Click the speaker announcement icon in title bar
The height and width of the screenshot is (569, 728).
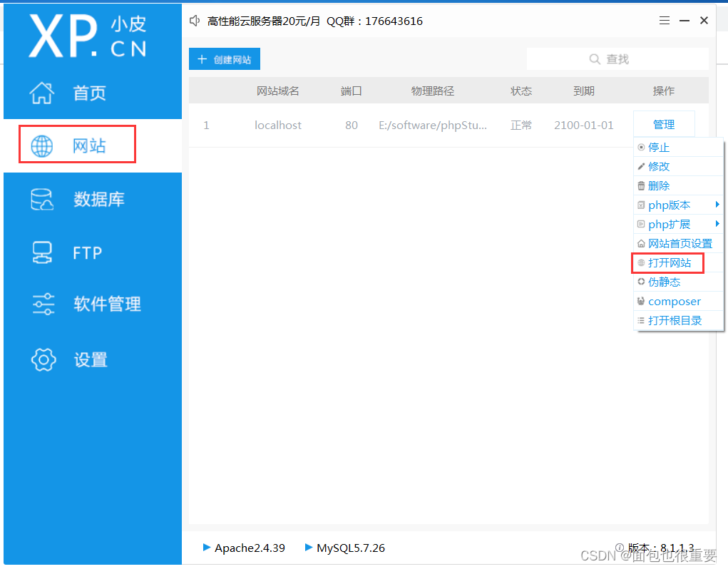[195, 21]
